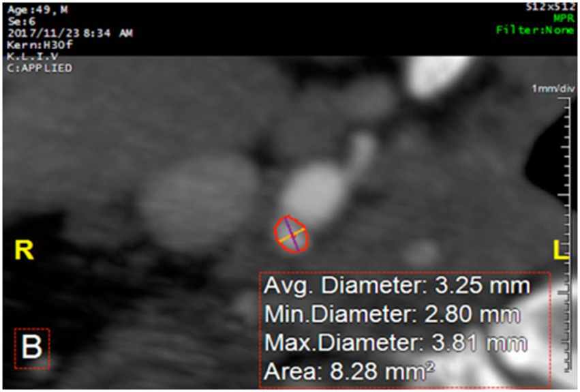Click the bright oval vessel above the contour
This screenshot has height=392, width=580.
(x=313, y=194)
